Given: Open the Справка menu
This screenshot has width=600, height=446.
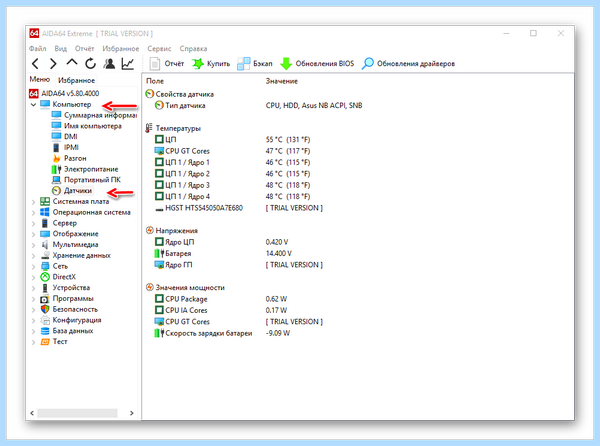Looking at the screenshot, I should pyautogui.click(x=193, y=49).
